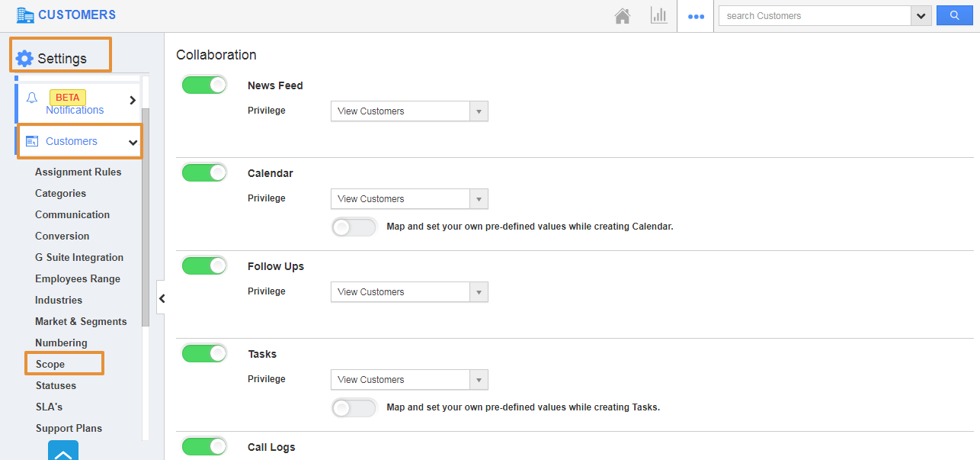The image size is (980, 460).
Task: Click the blue search magnifier button
Action: (954, 16)
